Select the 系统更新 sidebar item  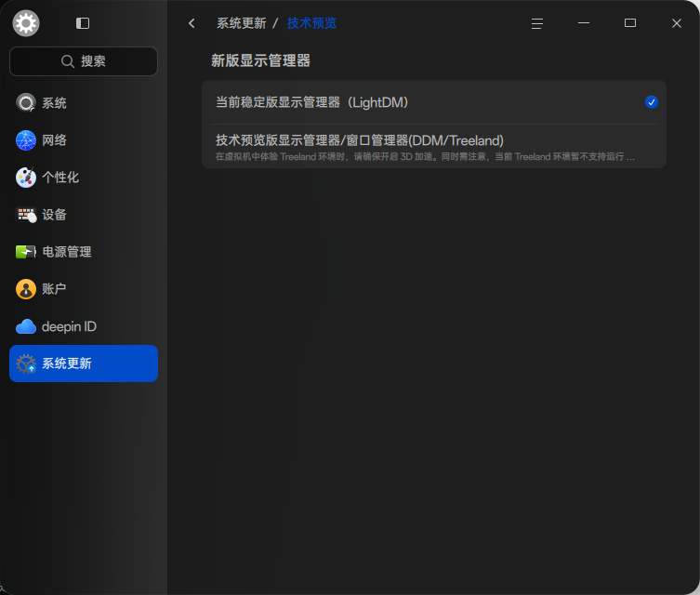point(84,364)
